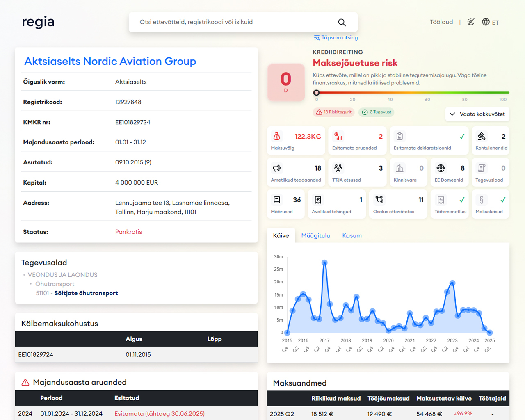Viewport: 525px width, 420px height.
Task: Open the TTJA otsused people icon
Action: [338, 168]
